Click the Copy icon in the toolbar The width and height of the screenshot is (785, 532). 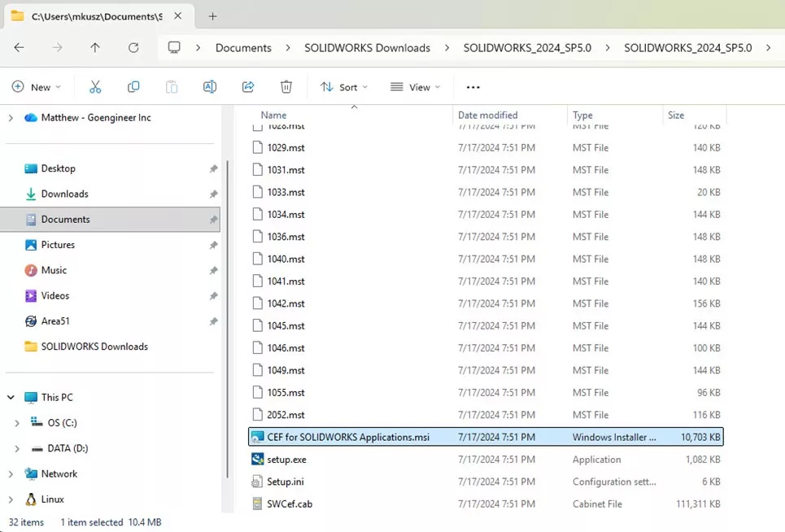click(x=133, y=86)
